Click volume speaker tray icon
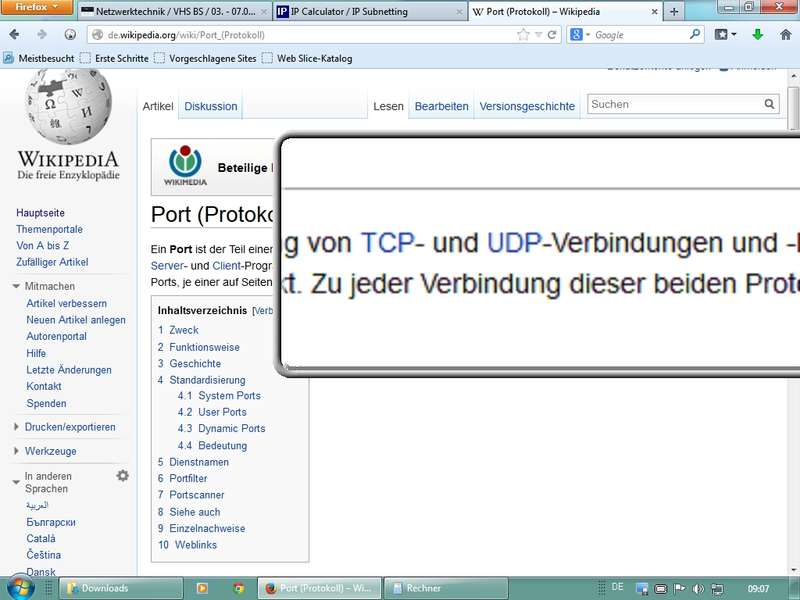800x600 pixels. [x=698, y=589]
